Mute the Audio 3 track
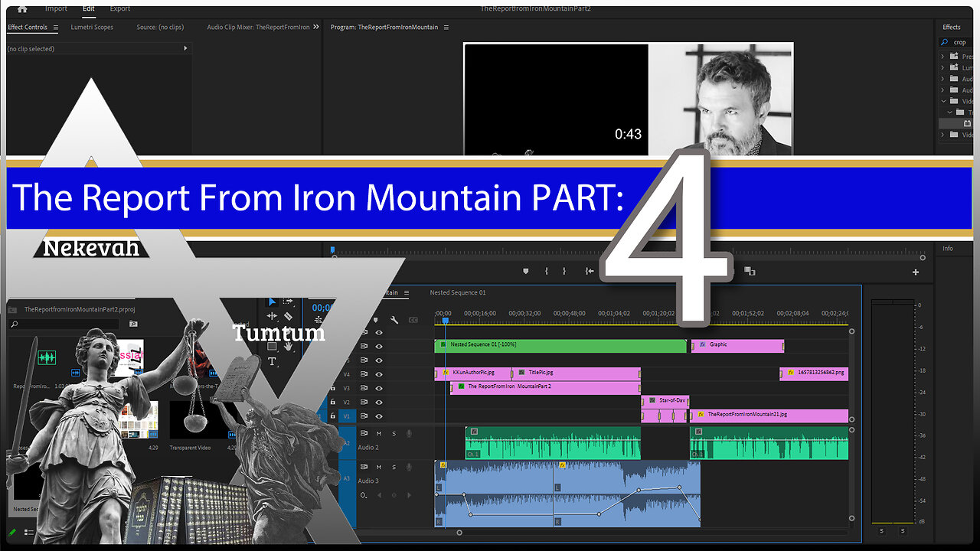The width and height of the screenshot is (980, 551). pos(378,467)
